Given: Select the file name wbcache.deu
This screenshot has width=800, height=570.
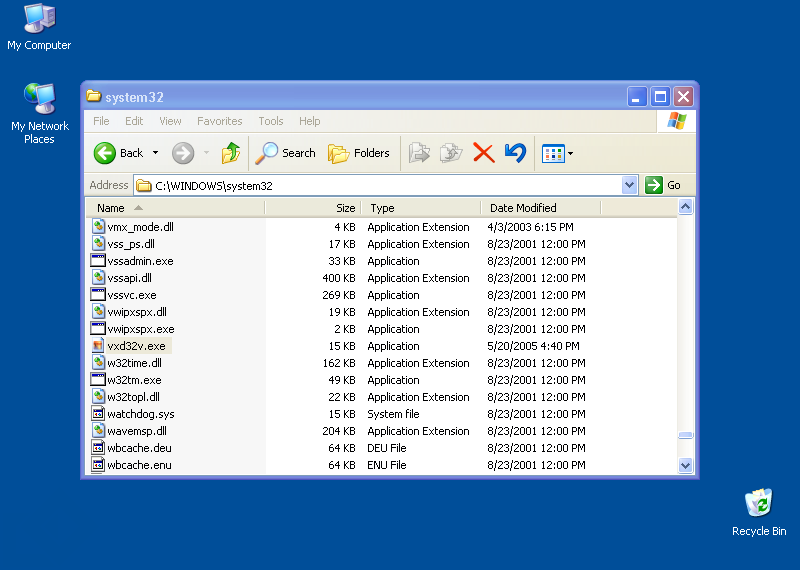Looking at the screenshot, I should click(139, 448).
